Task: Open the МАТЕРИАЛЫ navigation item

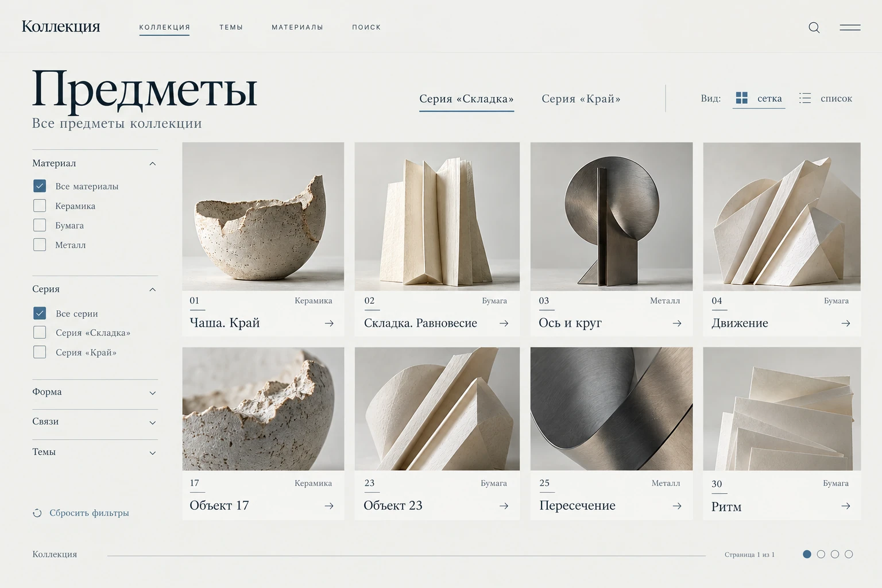Action: click(297, 28)
